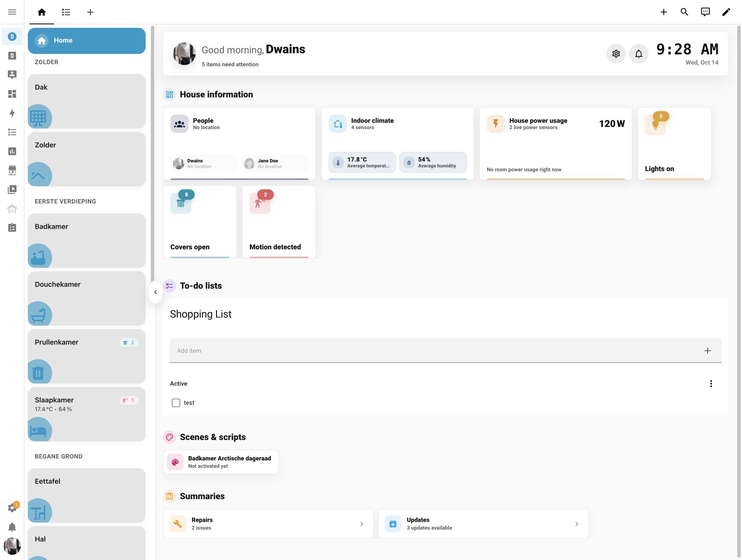Image resolution: width=742 pixels, height=560 pixels.
Task: Add a new view tab
Action: pos(90,12)
